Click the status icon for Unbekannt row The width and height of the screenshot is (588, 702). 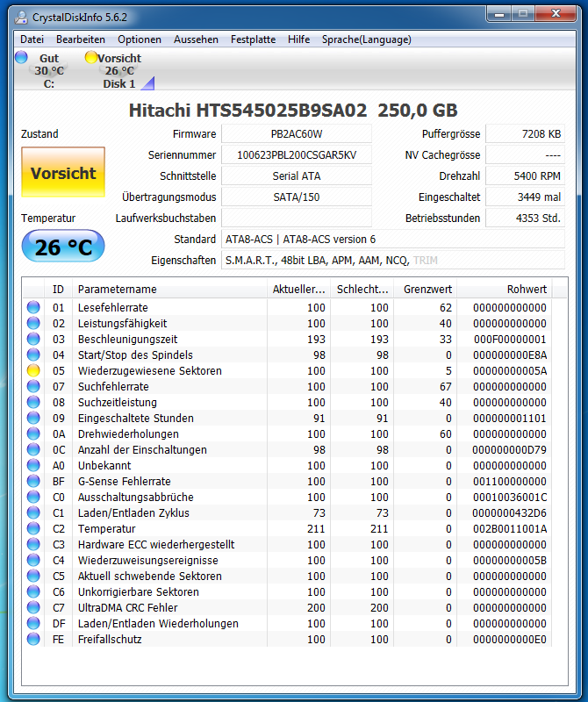click(x=33, y=465)
